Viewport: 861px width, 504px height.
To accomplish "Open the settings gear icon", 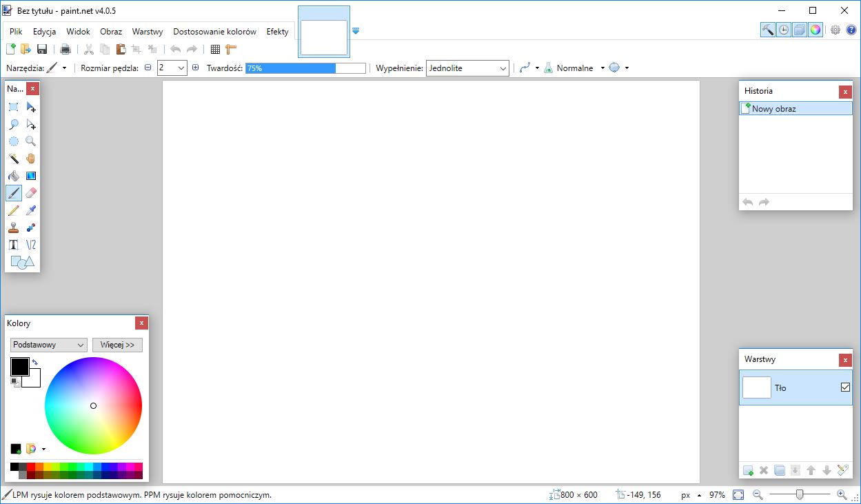I will [835, 30].
